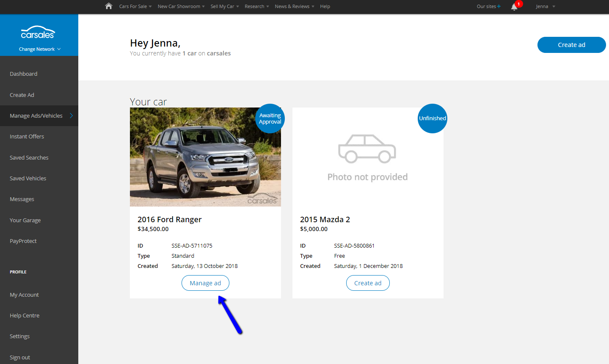This screenshot has width=609, height=364.
Task: Open the Sell My Car dropdown
Action: 225,6
